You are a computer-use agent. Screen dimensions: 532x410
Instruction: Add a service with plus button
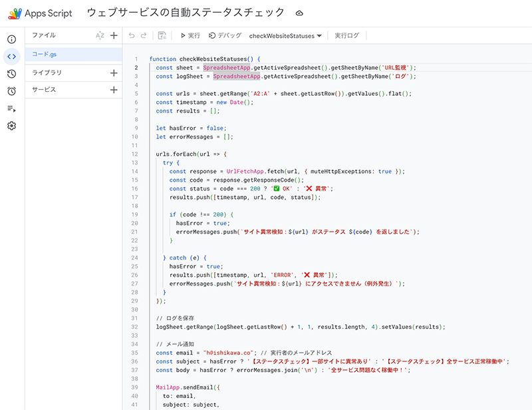point(114,90)
